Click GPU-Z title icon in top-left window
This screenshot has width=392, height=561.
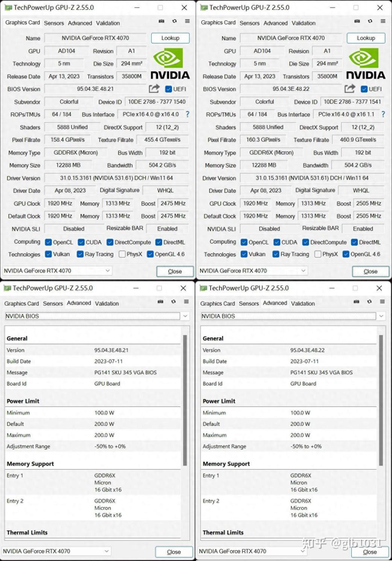coord(8,8)
